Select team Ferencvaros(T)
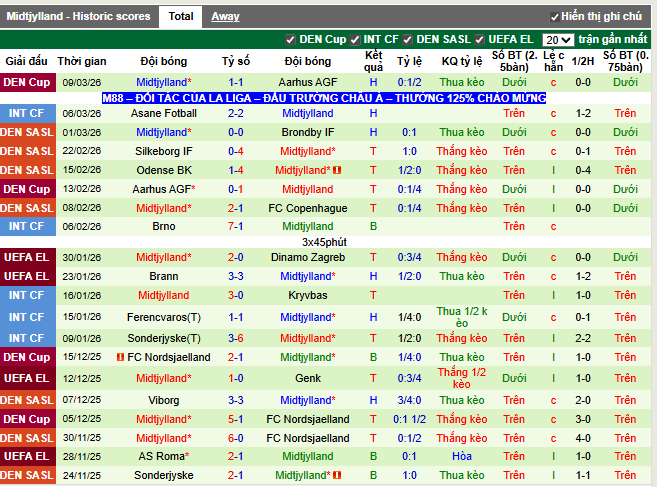 pos(163,317)
